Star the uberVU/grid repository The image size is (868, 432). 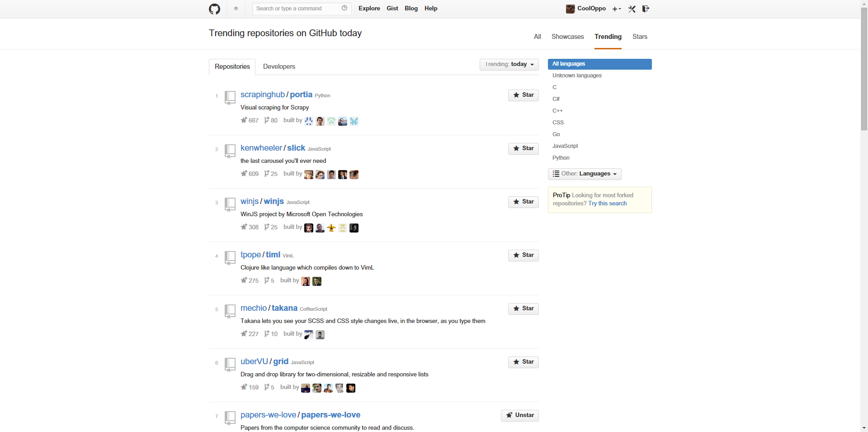tap(524, 362)
